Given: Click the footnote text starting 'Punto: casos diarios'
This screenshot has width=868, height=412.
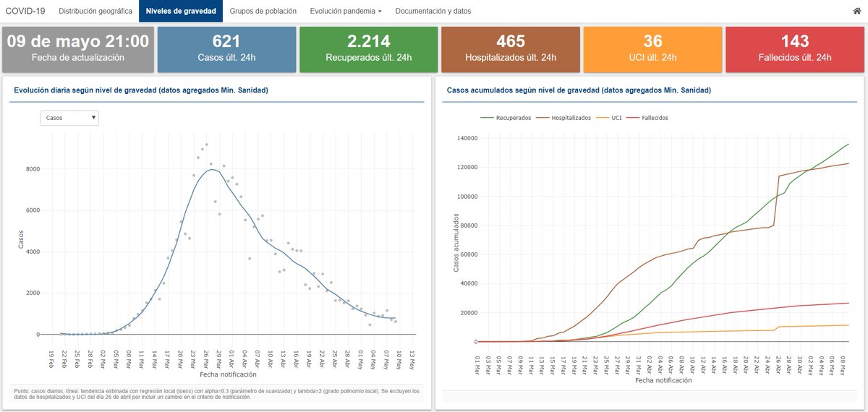Looking at the screenshot, I should 217,394.
